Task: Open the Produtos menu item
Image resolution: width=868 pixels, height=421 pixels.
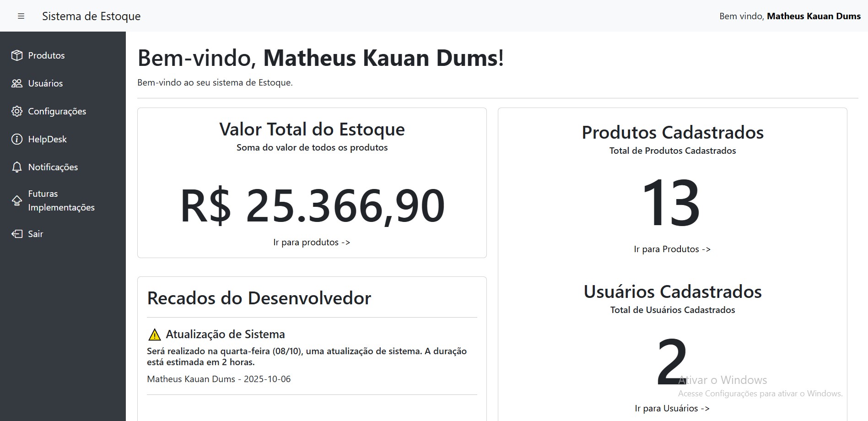Action: [x=63, y=55]
